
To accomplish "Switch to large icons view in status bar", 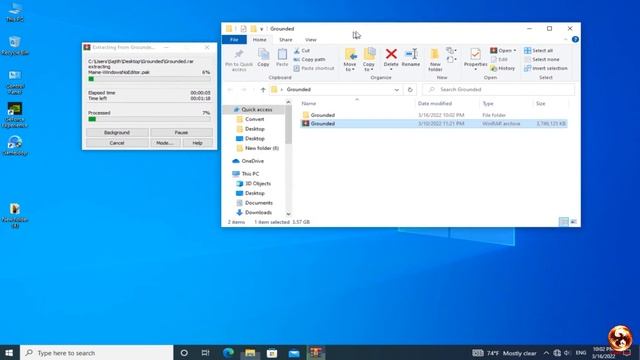I will tap(573, 222).
